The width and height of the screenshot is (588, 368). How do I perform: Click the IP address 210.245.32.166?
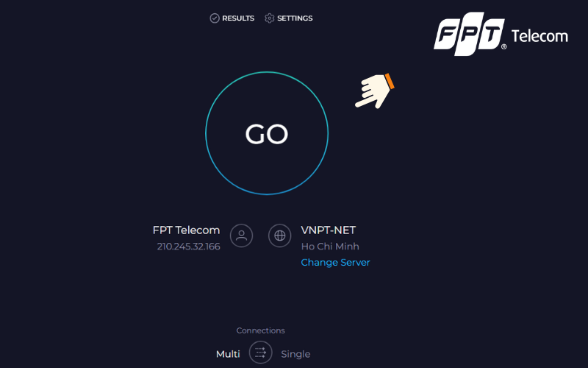[189, 247]
